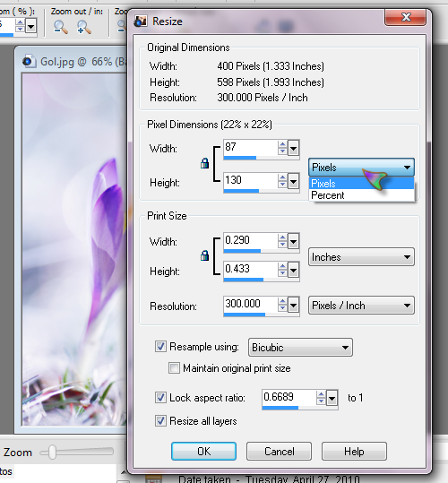Screen dimensions: 448x483
Task: Open the Pixel Width slider arrow button
Action: pyautogui.click(x=293, y=149)
